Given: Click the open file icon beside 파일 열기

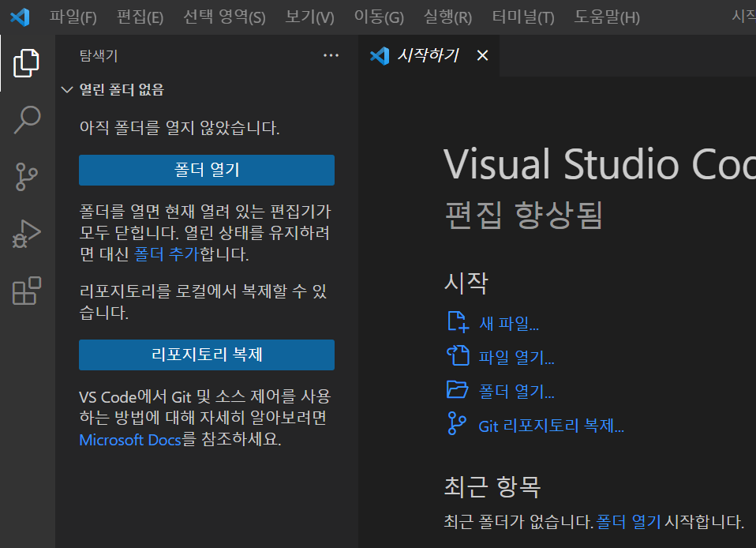Looking at the screenshot, I should pos(458,355).
